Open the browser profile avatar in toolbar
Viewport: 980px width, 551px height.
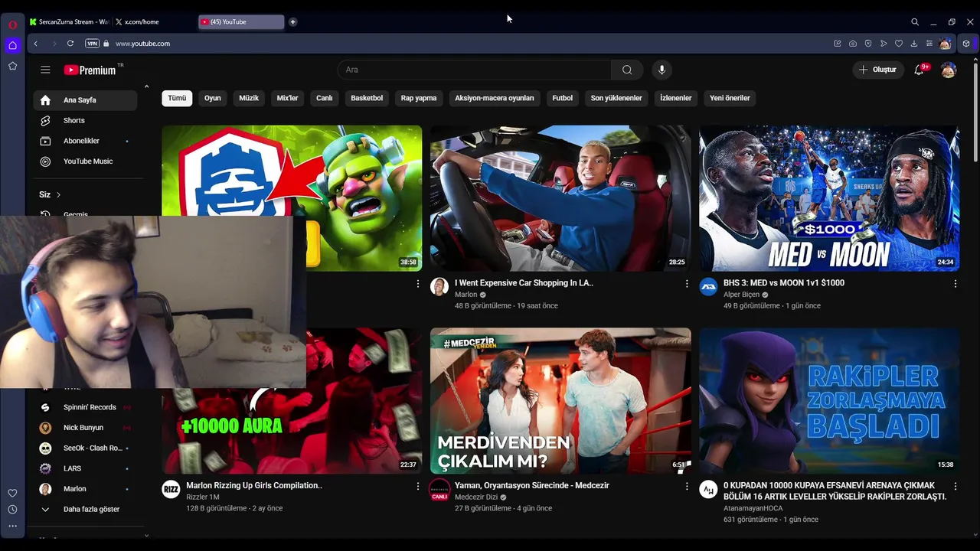[x=946, y=44]
